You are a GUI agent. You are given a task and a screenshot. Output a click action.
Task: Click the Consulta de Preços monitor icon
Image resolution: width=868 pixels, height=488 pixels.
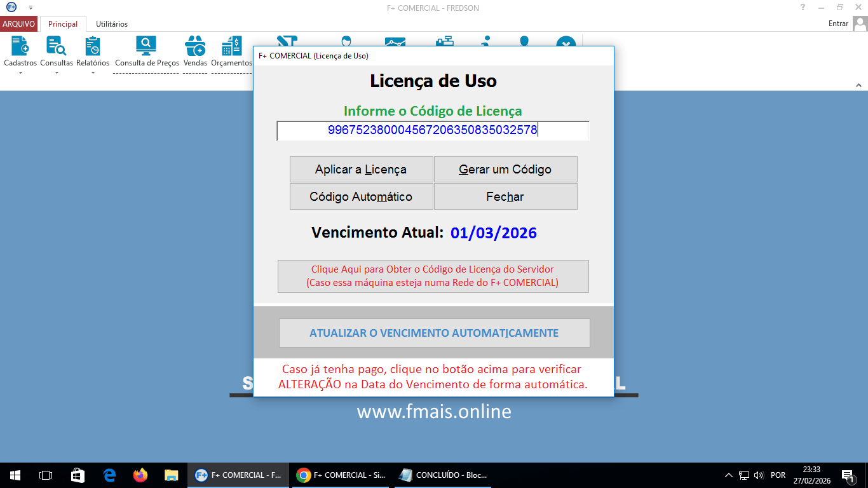(146, 46)
